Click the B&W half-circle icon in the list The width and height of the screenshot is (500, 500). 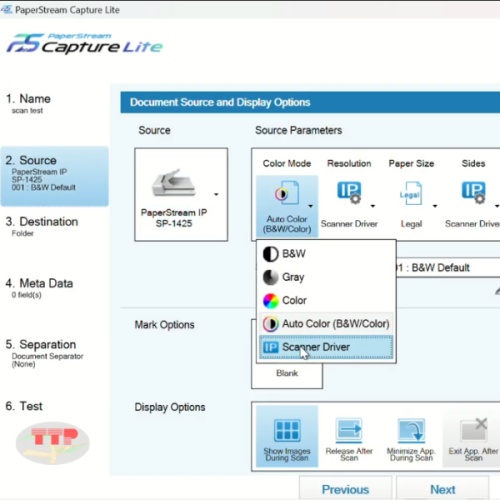point(270,254)
